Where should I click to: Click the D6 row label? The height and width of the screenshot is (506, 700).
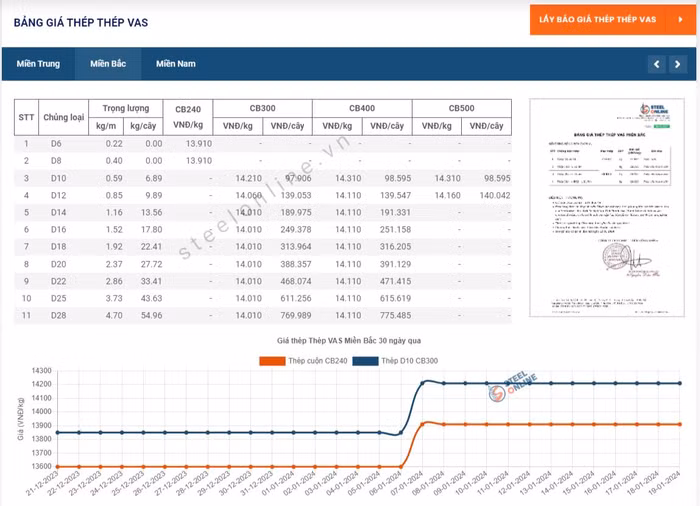coord(56,144)
